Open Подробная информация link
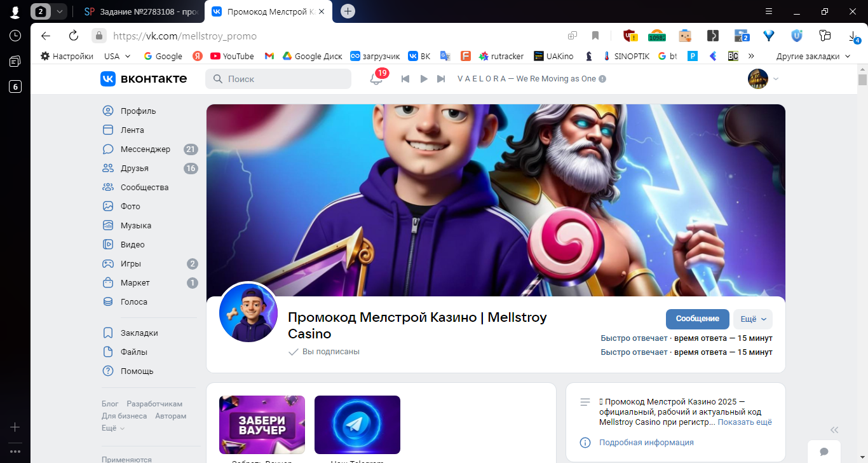868x463 pixels. click(x=646, y=442)
